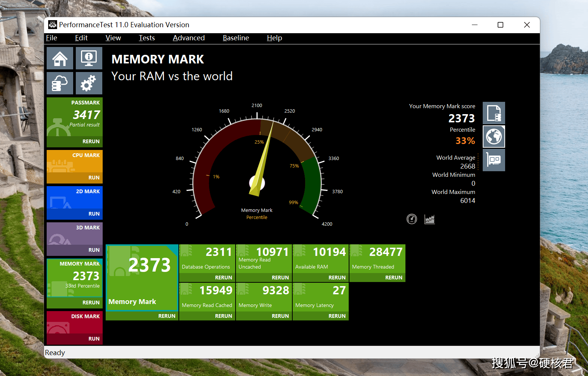The width and height of the screenshot is (588, 376).
Task: Switch to the distribution chart view icon
Action: [x=430, y=219]
